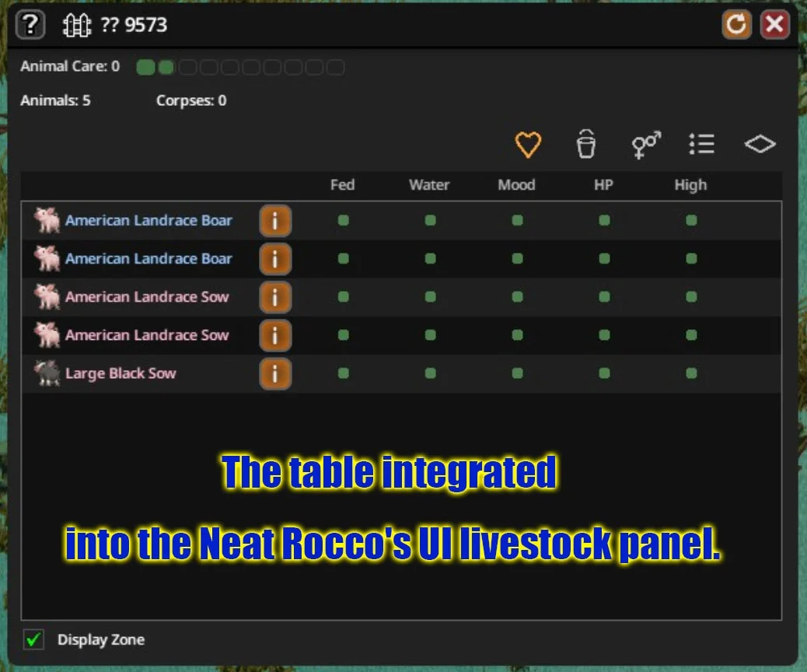The height and width of the screenshot is (672, 807).
Task: Toggle the Display Zone checkbox
Action: pos(34,639)
